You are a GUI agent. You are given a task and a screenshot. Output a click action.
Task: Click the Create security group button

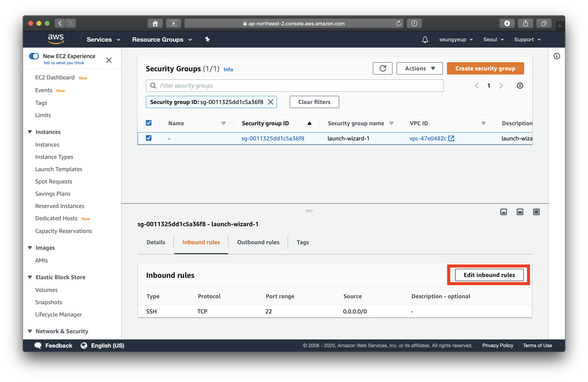point(485,68)
